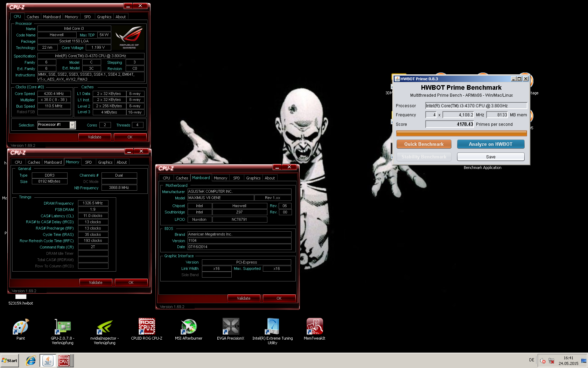Click the Core Speed value 4200.4 MHz
Screen dimensions: 588x368
54,94
